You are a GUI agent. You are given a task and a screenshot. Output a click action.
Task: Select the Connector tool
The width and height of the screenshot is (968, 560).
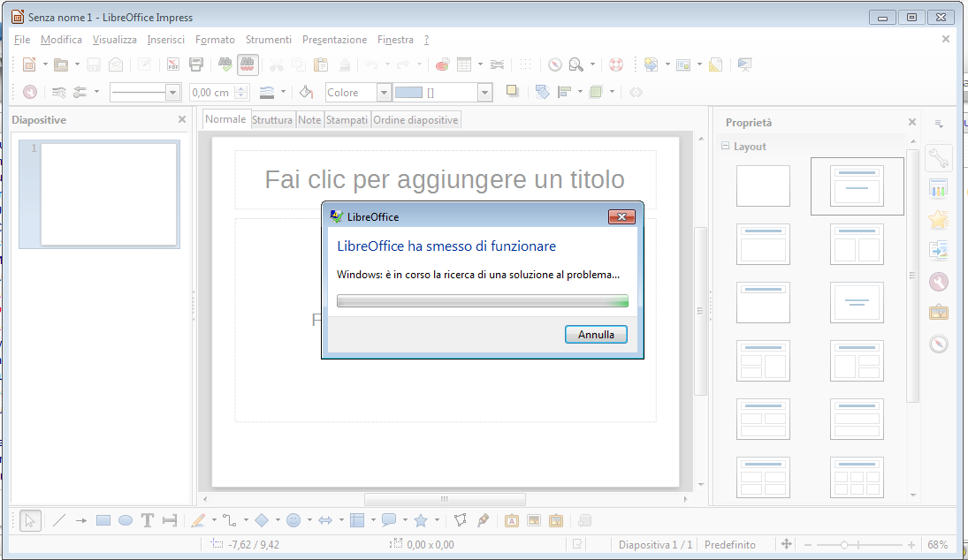pyautogui.click(x=230, y=520)
